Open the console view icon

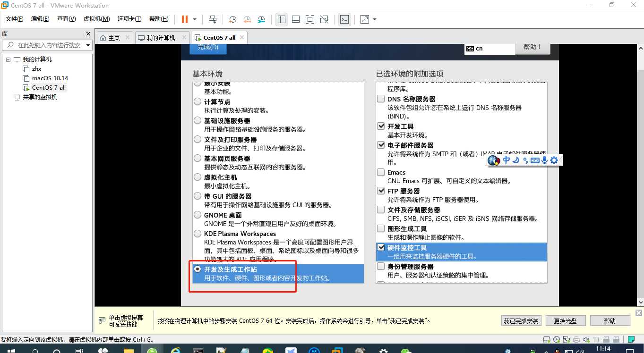coord(345,19)
